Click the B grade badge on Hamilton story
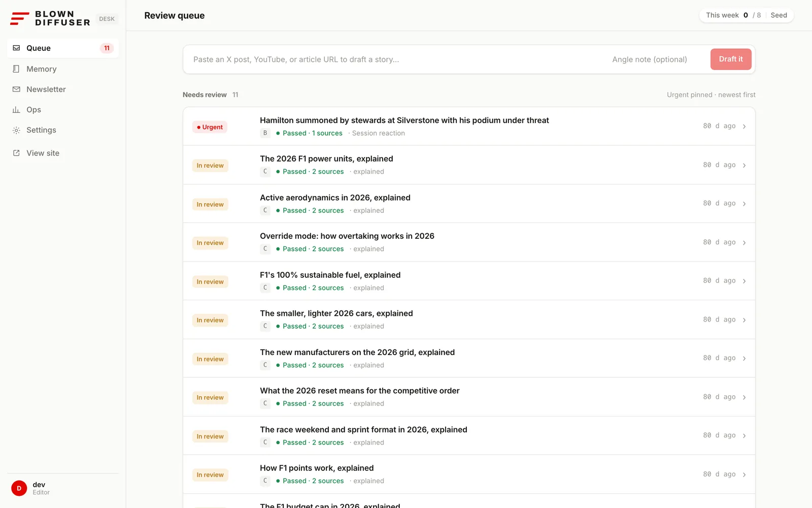The height and width of the screenshot is (508, 812). 265,133
